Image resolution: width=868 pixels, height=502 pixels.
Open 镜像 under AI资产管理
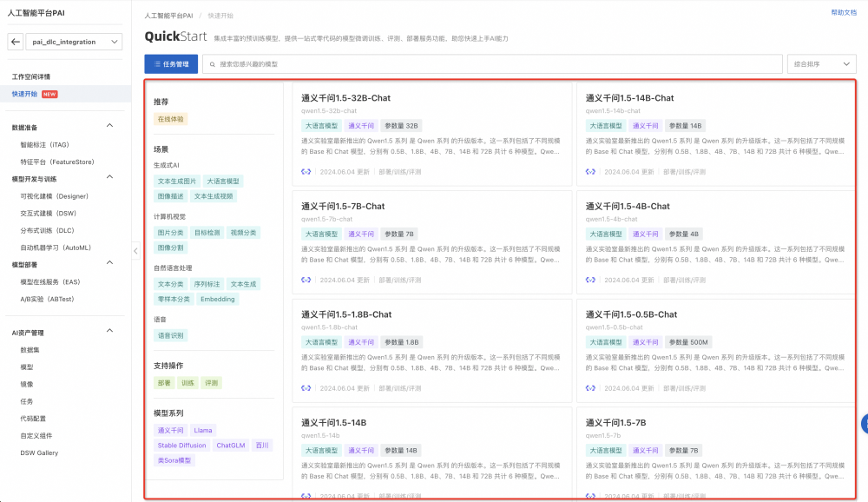pyautogui.click(x=27, y=385)
